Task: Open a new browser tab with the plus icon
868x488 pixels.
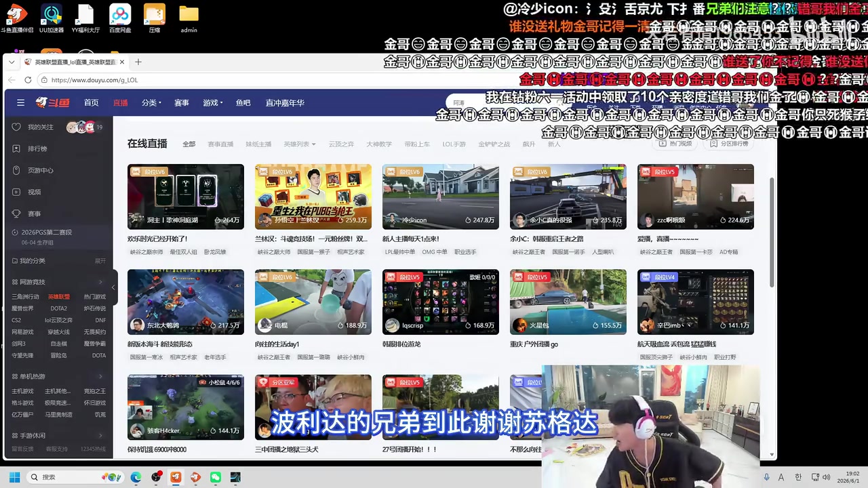Action: click(138, 62)
